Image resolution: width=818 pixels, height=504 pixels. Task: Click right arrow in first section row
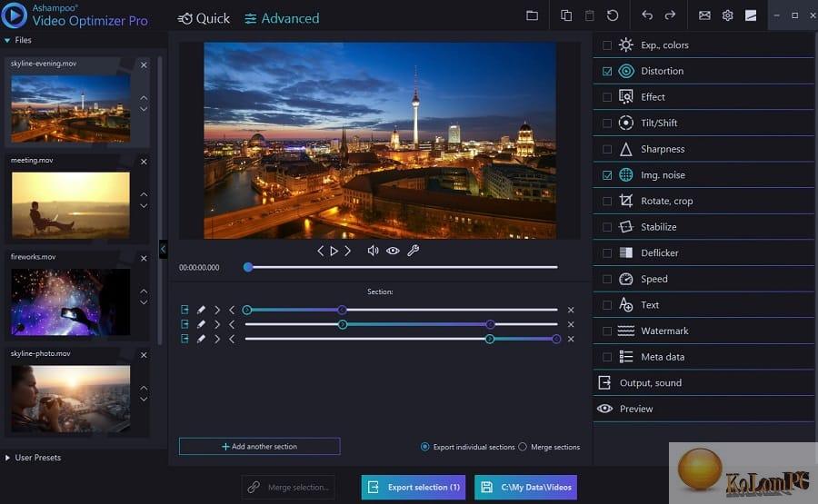point(217,310)
